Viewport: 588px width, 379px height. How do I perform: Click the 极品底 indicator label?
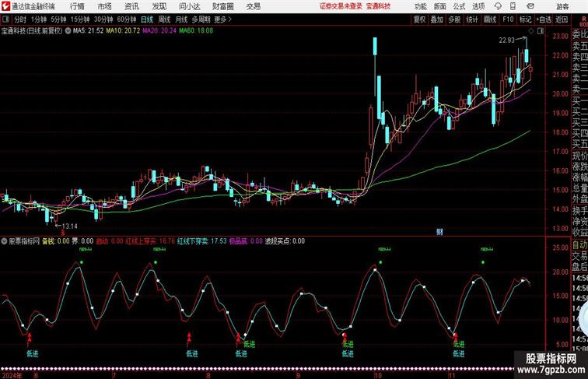tap(239, 241)
